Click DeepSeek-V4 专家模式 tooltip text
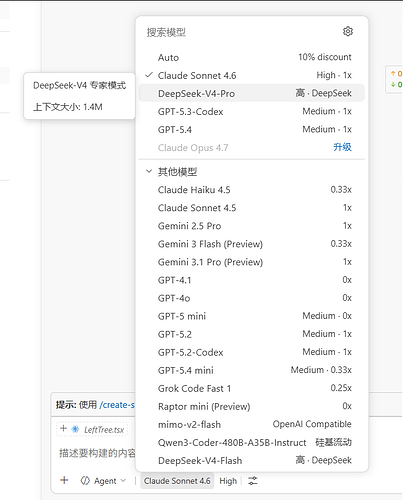 [79, 85]
